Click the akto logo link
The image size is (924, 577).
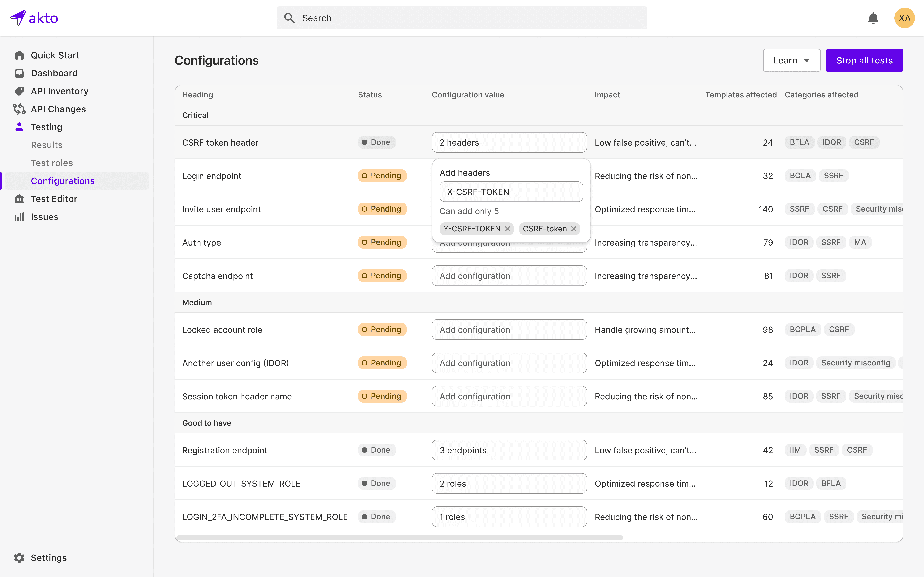34,18
